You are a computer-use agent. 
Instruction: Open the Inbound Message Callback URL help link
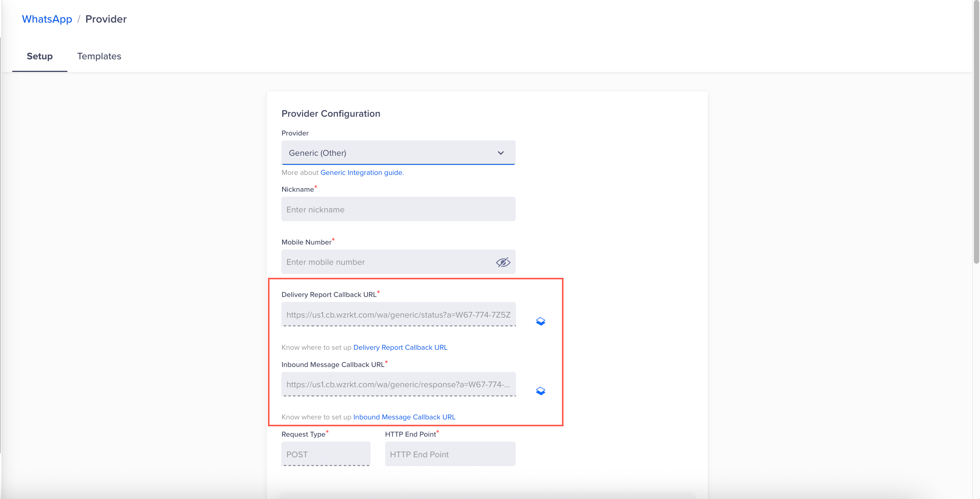click(404, 417)
